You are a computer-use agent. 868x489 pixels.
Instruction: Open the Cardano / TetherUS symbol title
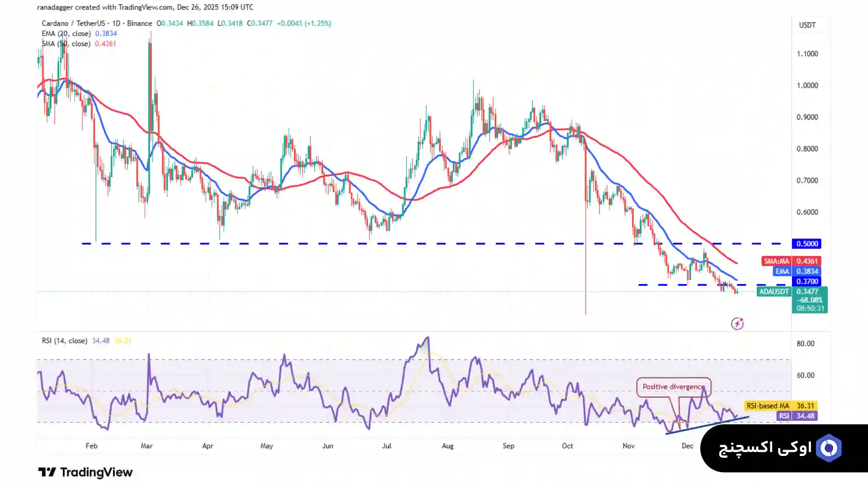pyautogui.click(x=73, y=23)
